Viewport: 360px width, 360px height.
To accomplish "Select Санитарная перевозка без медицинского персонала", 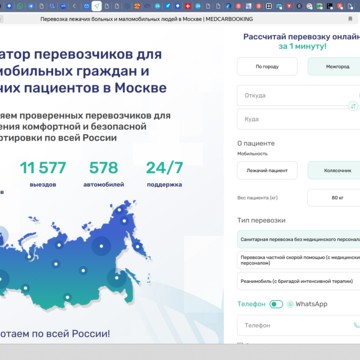I will (299, 239).
